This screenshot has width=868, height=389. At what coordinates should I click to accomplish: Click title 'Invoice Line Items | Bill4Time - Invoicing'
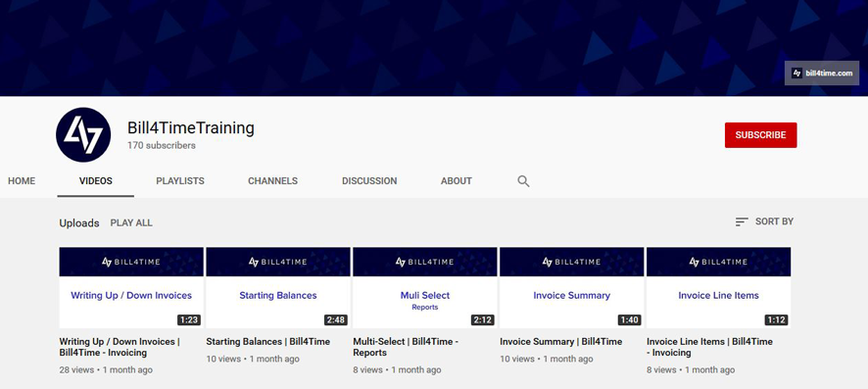pos(709,347)
